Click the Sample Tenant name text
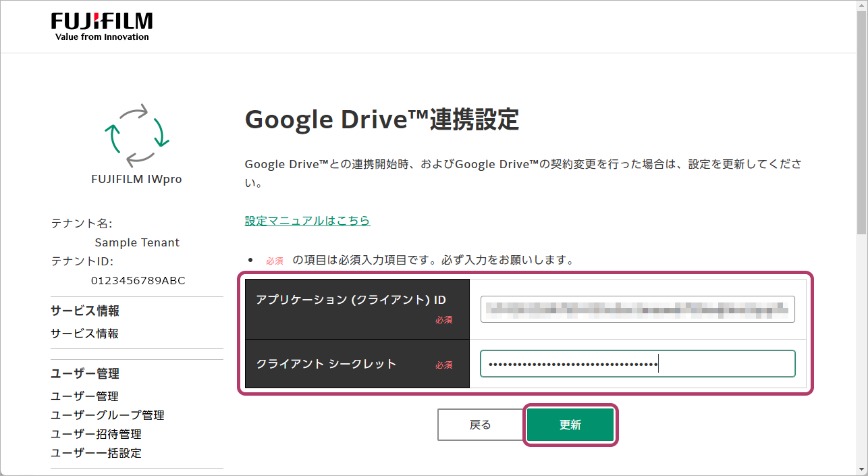Image resolution: width=868 pixels, height=476 pixels. [137, 242]
